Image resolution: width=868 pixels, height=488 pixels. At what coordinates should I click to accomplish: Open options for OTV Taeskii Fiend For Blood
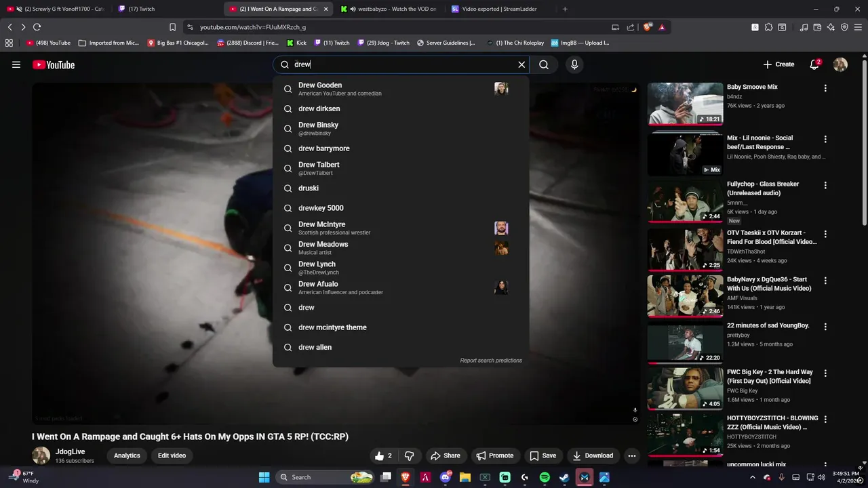pos(825,234)
